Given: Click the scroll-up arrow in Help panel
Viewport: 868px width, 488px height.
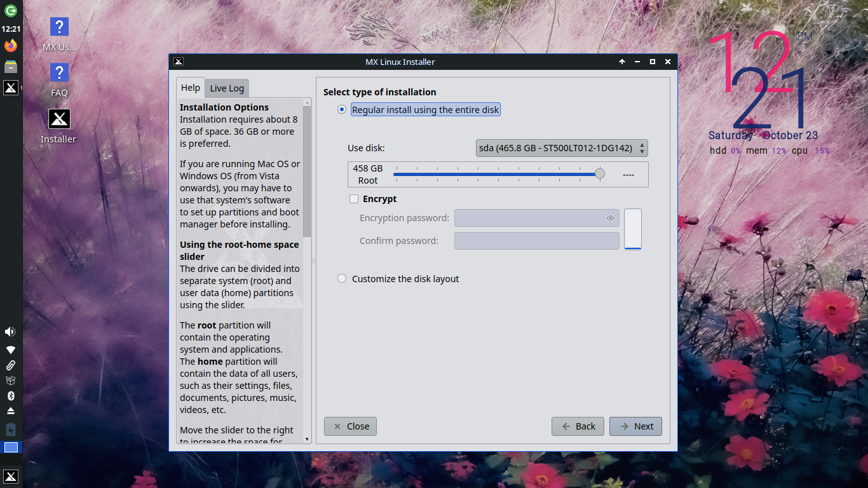Looking at the screenshot, I should pyautogui.click(x=307, y=102).
